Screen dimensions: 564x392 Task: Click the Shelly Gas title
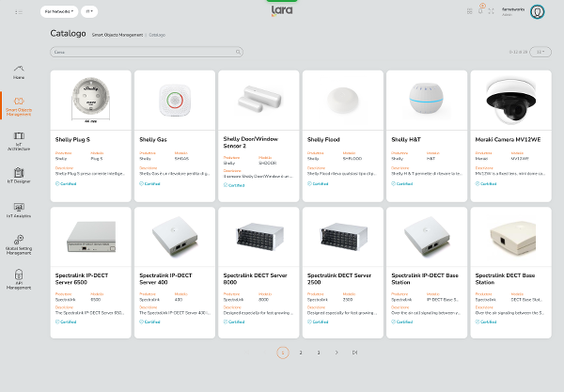pyautogui.click(x=153, y=139)
